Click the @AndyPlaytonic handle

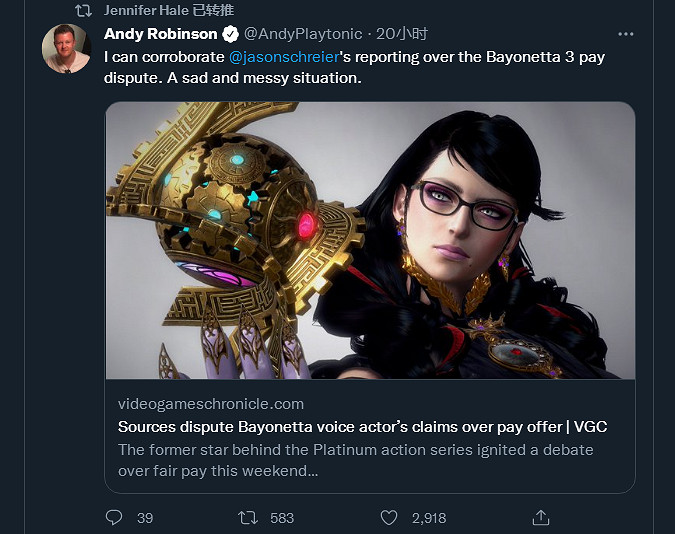coord(304,34)
